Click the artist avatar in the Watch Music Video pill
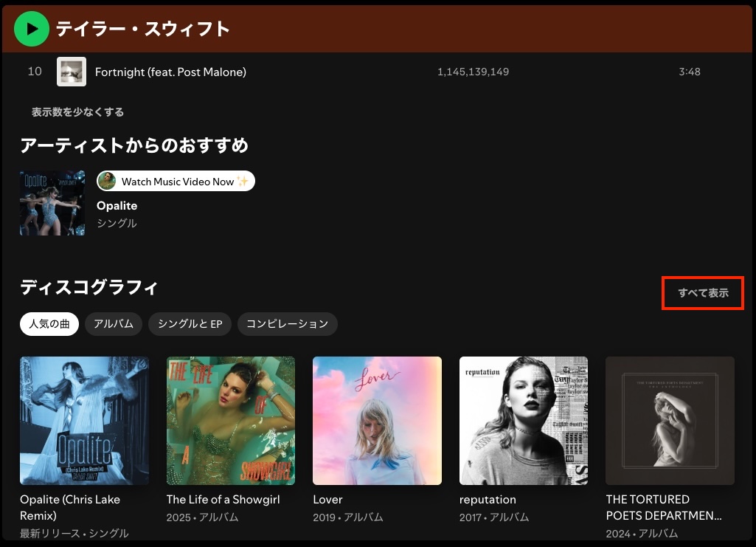Screen dimensions: 756x547 coord(108,181)
